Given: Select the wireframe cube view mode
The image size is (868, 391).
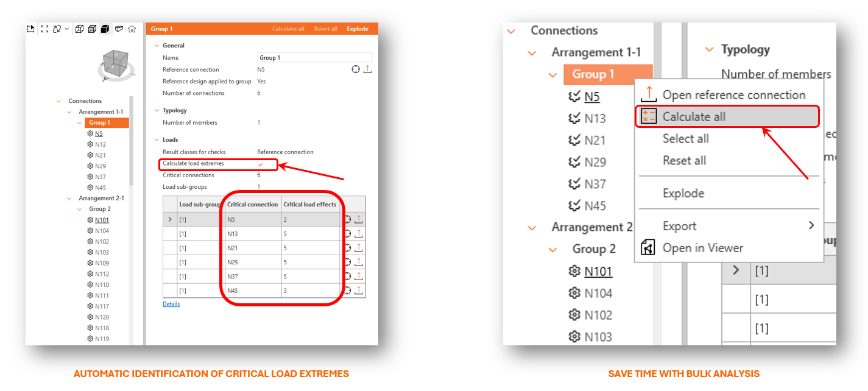Looking at the screenshot, I should pos(79,29).
